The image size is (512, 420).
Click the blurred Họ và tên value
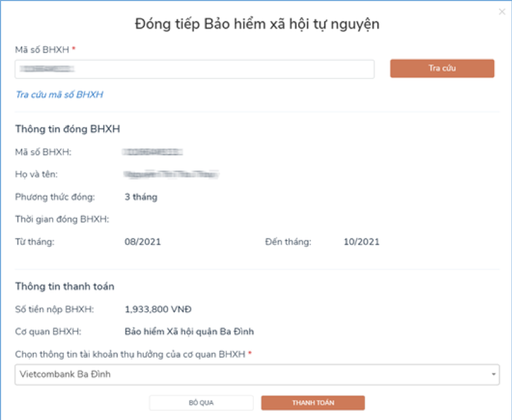click(171, 175)
